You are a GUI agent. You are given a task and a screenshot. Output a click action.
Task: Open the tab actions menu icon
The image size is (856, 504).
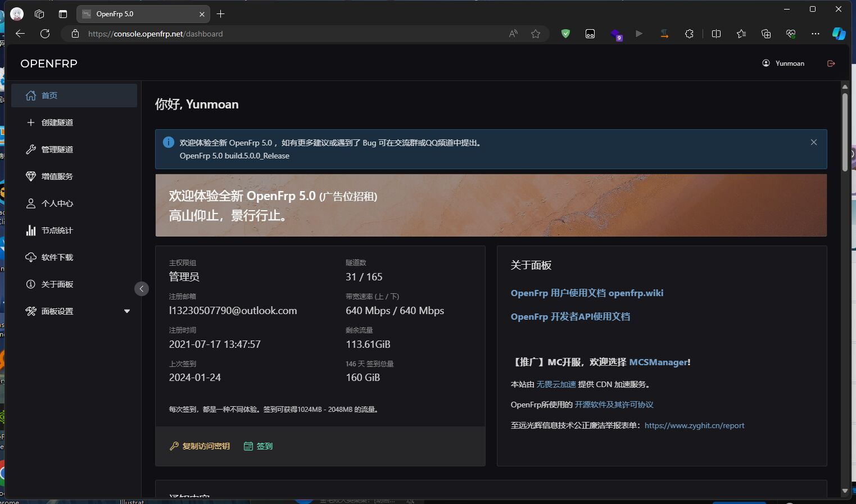63,14
